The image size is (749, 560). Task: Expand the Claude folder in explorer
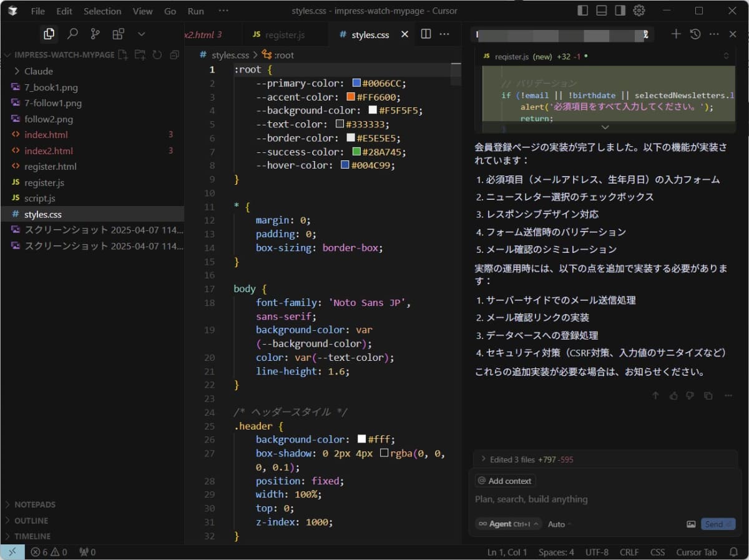coord(38,71)
